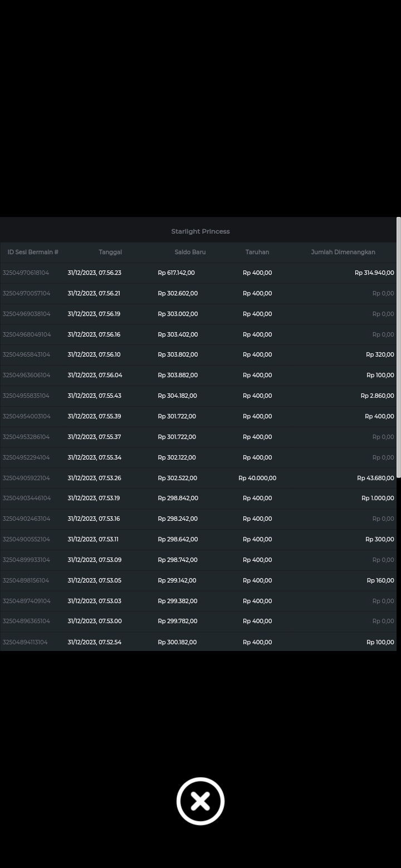Image resolution: width=401 pixels, height=868 pixels.
Task: Open session ID 32504894113104
Action: (25, 642)
